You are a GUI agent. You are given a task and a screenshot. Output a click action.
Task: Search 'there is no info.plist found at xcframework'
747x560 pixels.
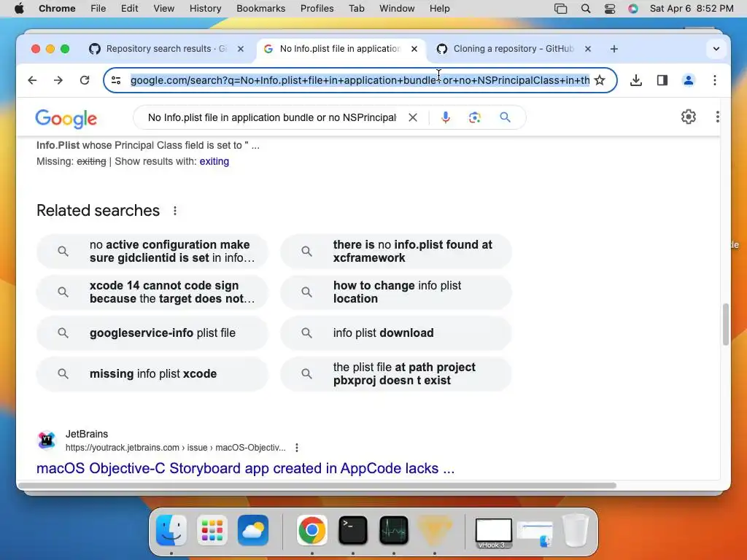(396, 251)
